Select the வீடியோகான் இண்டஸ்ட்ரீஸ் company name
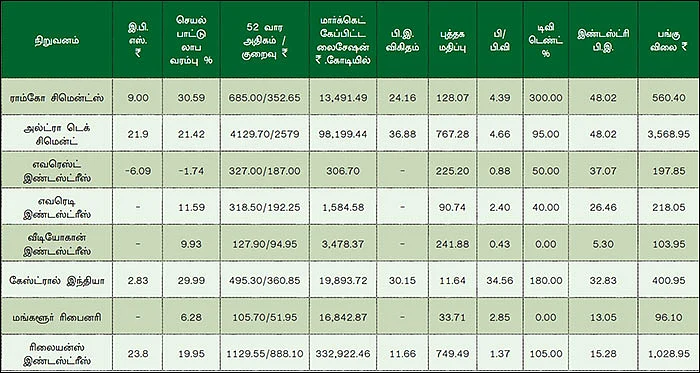This screenshot has width=700, height=373. (x=57, y=244)
